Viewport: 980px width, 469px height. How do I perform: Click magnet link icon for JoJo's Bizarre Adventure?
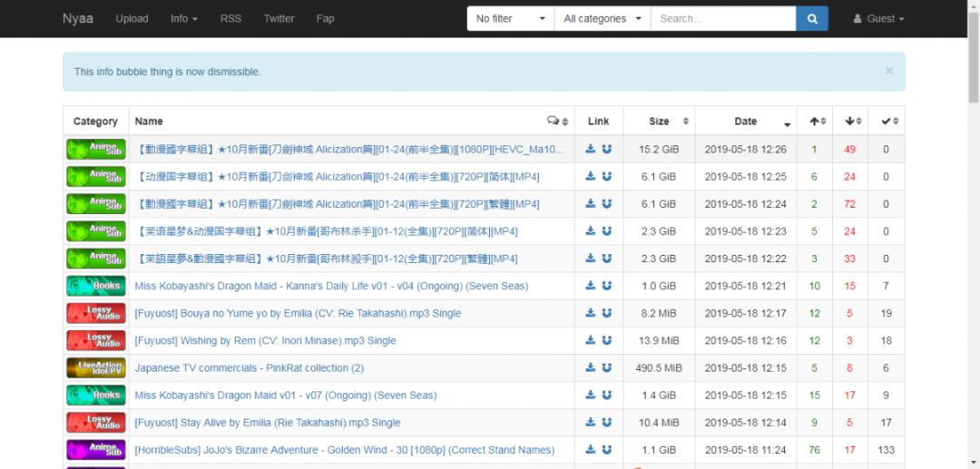607,449
